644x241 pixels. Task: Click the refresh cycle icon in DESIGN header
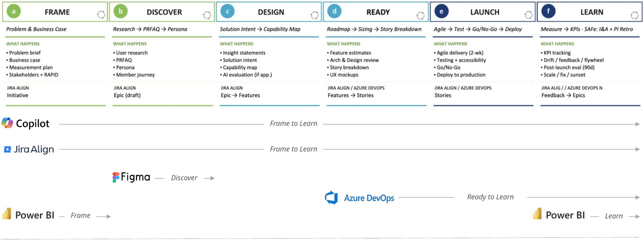(x=314, y=15)
